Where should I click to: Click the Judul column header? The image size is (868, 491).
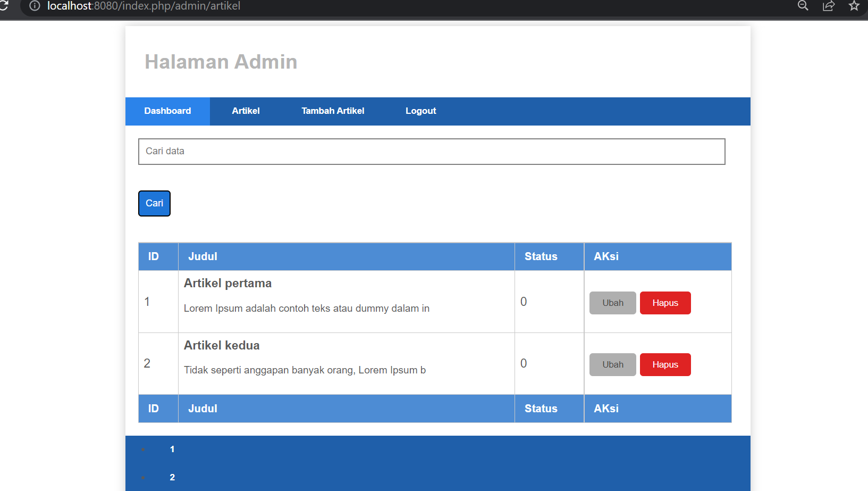click(x=202, y=256)
